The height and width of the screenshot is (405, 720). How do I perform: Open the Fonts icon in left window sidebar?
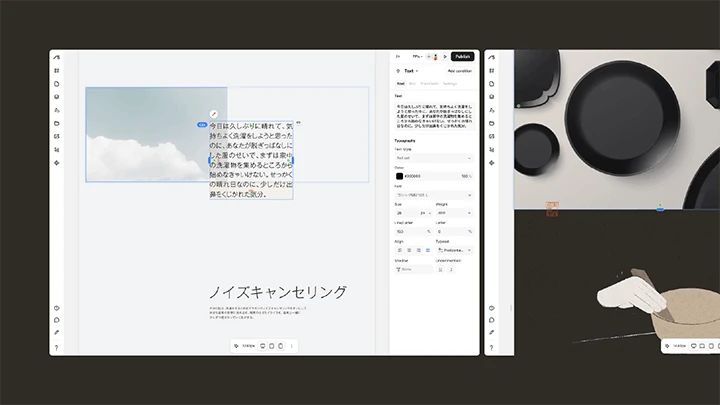point(56,110)
